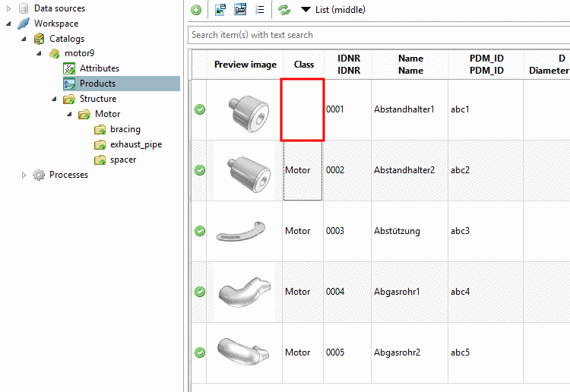The image size is (570, 392).
Task: Click the Abstandhalter2 preview thumbnail
Action: click(249, 175)
